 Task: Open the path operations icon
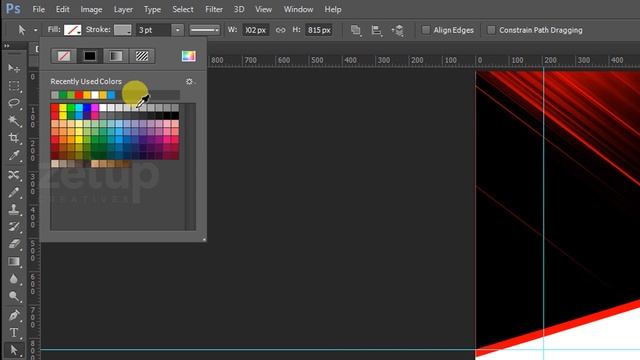[x=356, y=30]
